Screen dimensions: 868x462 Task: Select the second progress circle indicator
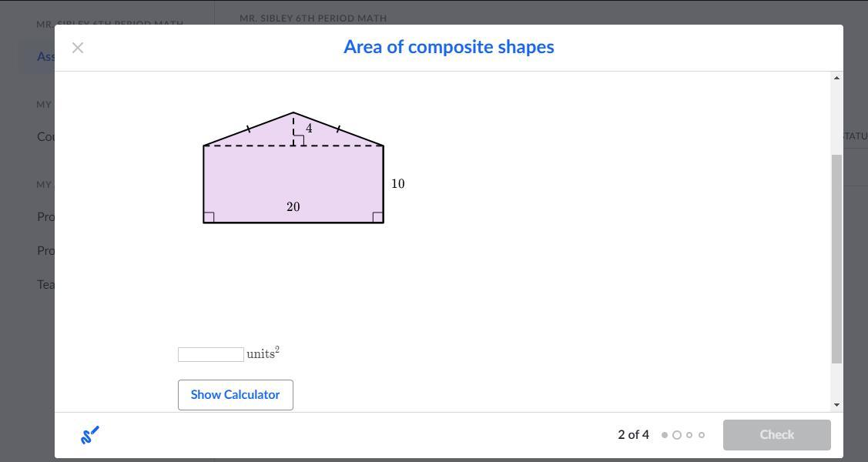[676, 435]
